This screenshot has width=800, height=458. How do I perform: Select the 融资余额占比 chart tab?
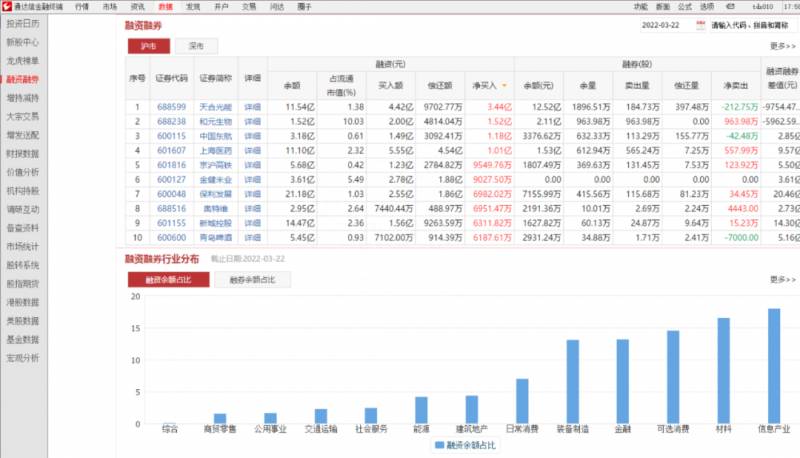pyautogui.click(x=168, y=279)
